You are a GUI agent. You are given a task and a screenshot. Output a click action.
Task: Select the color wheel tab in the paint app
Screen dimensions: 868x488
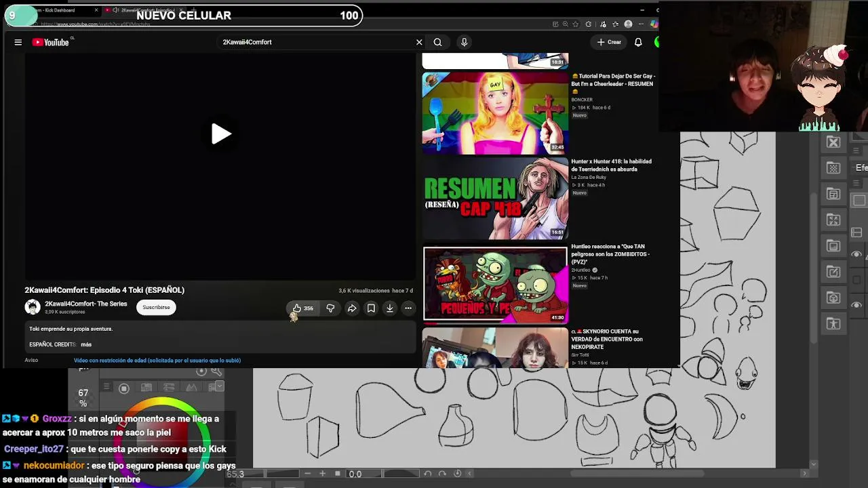[123, 388]
